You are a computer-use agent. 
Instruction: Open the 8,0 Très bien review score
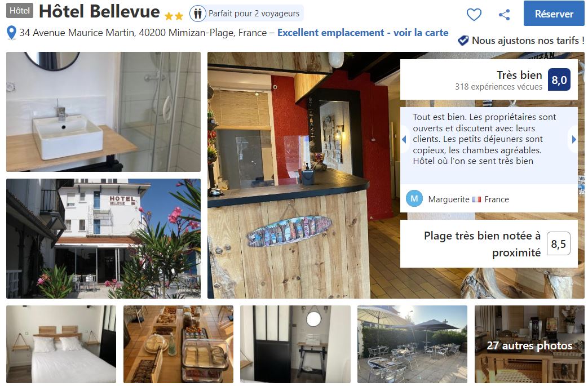point(559,79)
